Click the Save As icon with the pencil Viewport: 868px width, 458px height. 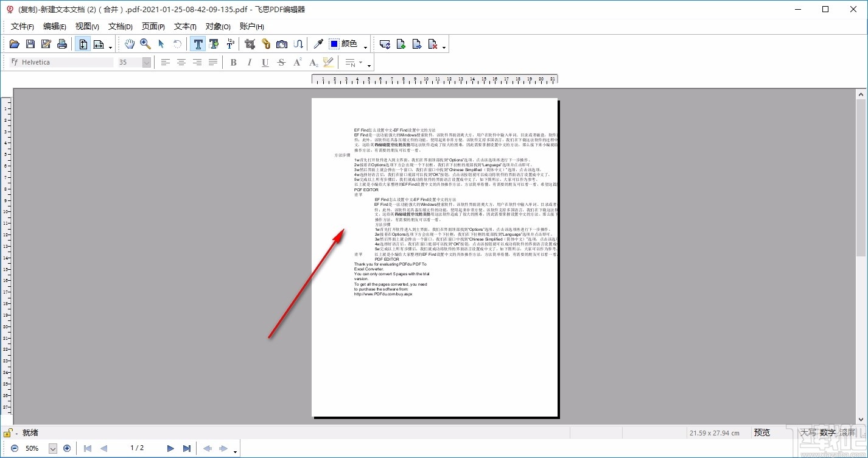(x=46, y=44)
